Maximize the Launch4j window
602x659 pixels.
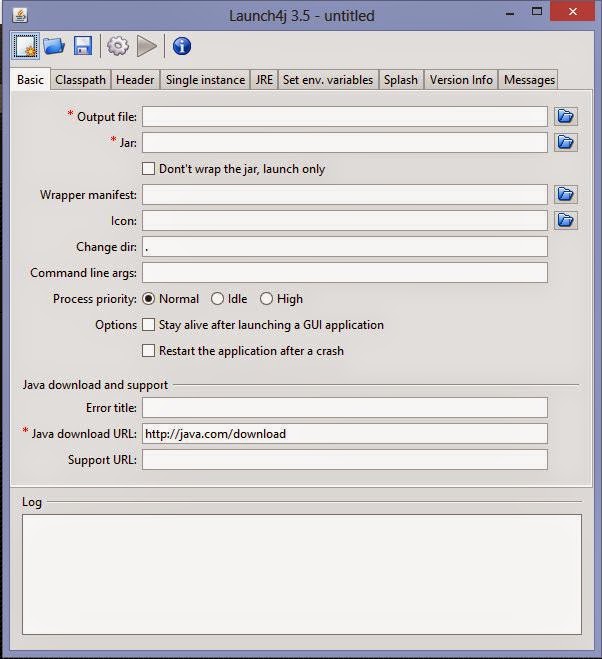(x=537, y=12)
